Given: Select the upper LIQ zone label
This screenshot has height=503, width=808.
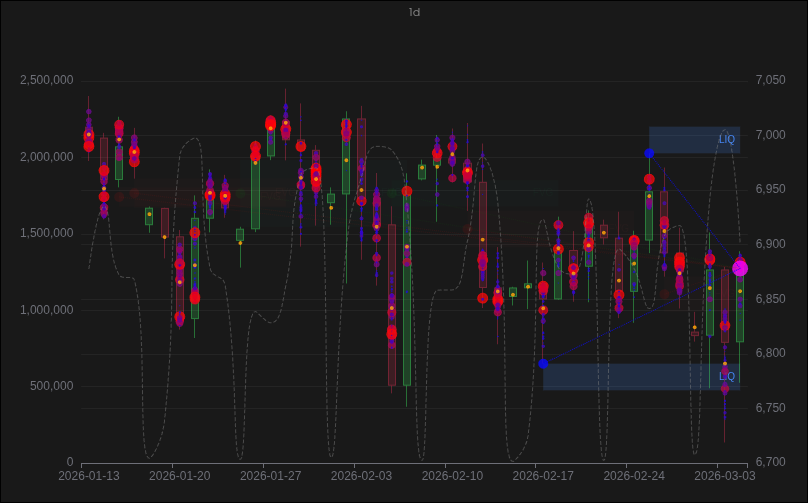Looking at the screenshot, I should pos(727,140).
